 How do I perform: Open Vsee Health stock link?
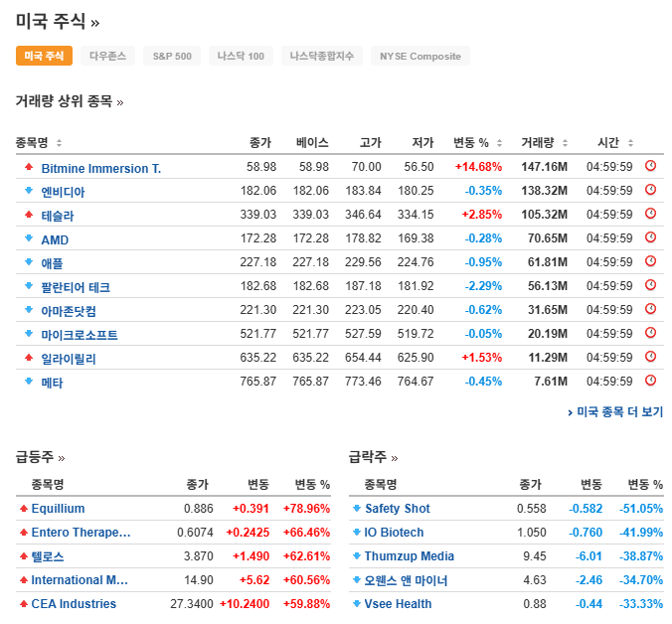tap(399, 604)
